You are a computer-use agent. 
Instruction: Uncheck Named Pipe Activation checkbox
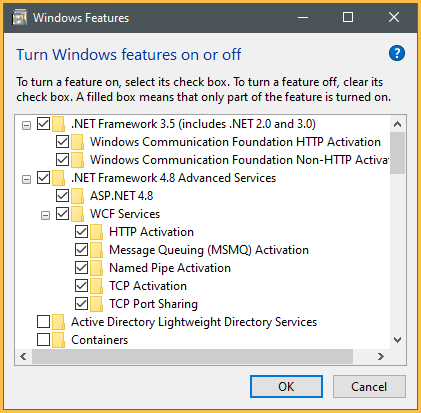coord(81,268)
